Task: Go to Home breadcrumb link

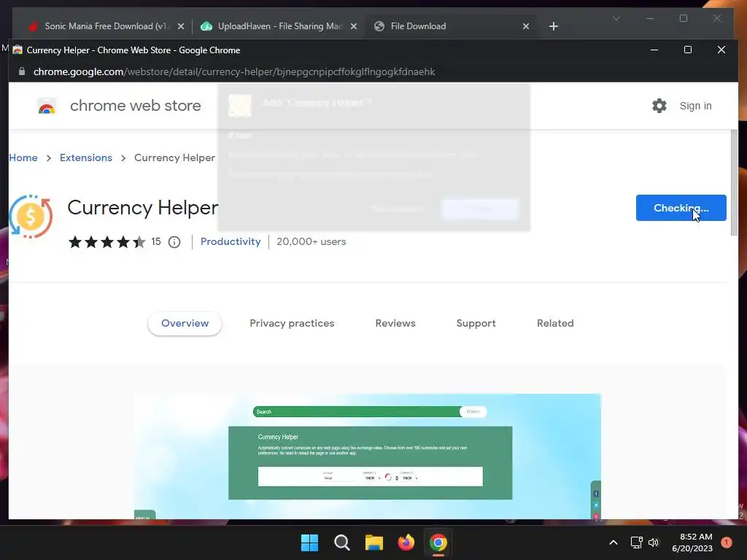Action: pyautogui.click(x=23, y=157)
